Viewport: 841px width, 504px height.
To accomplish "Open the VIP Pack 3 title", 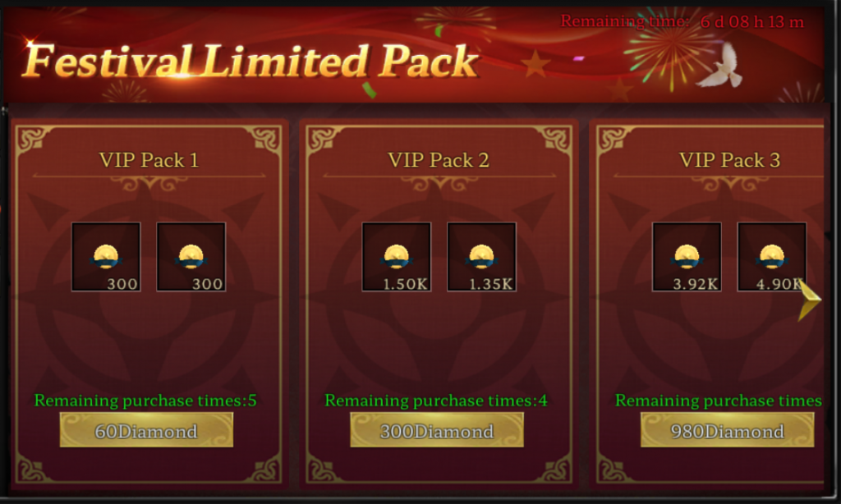I will point(729,160).
